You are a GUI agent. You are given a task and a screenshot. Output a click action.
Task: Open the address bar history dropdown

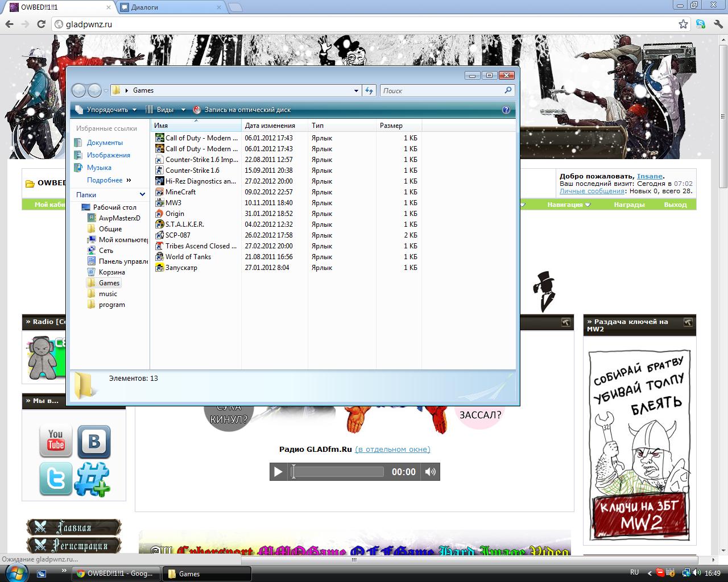[356, 90]
